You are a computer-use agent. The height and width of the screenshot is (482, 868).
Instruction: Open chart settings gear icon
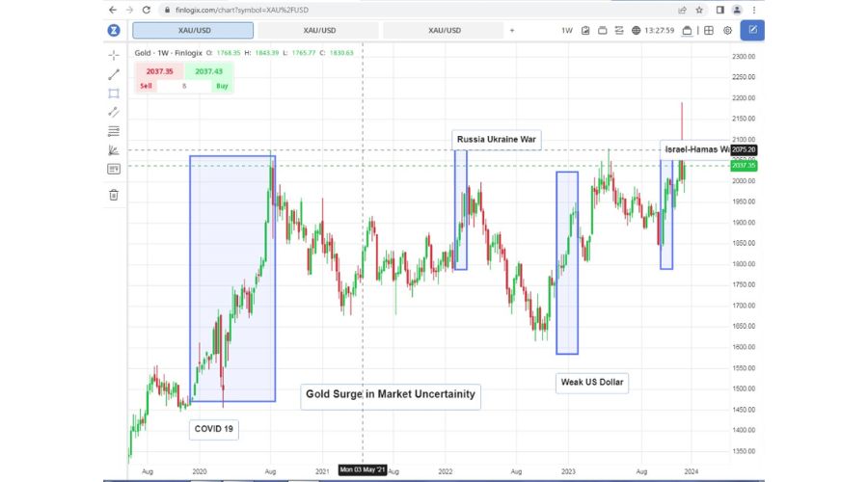[x=727, y=30]
